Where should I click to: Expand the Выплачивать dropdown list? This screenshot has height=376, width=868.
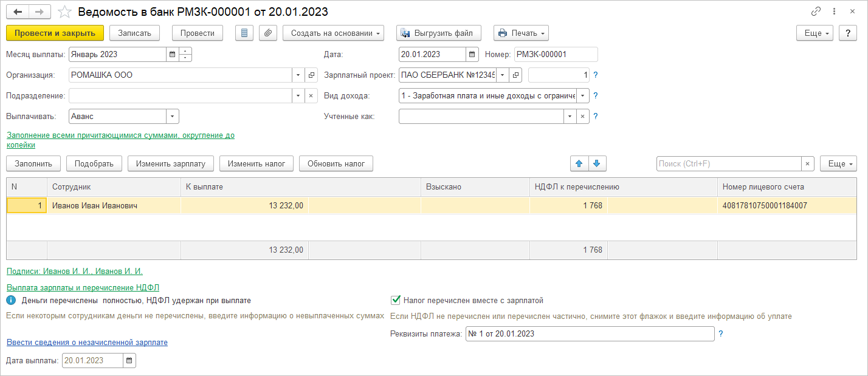(x=172, y=116)
